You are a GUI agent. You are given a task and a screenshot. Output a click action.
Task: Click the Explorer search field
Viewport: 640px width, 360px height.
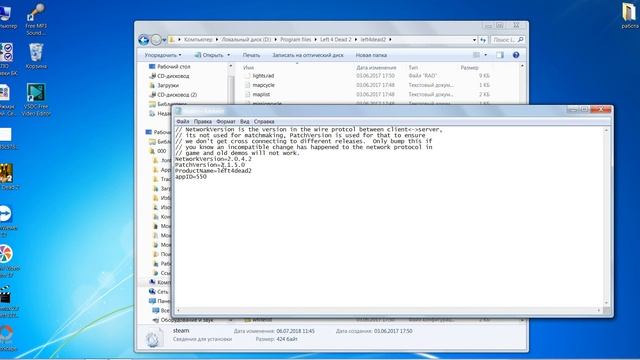(507, 40)
